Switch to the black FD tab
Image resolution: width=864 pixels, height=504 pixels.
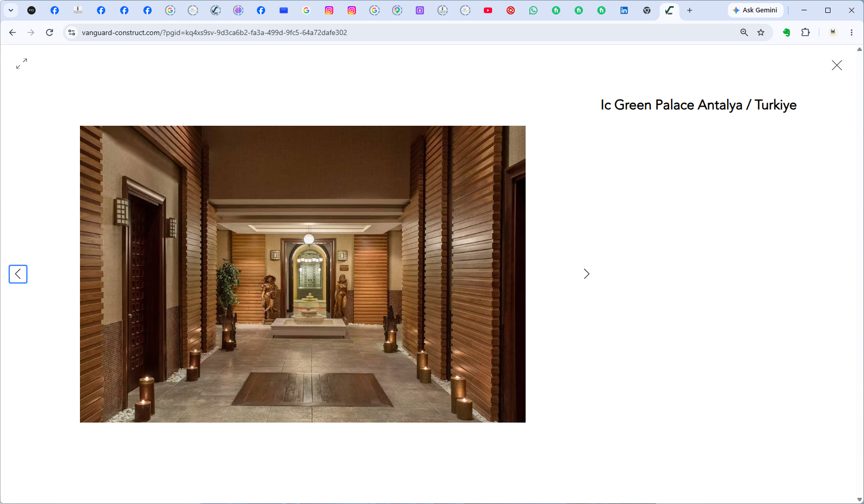[x=31, y=10]
